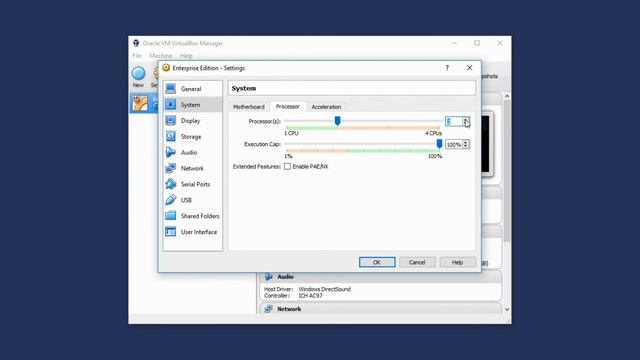Screen dimensions: 640x360
Task: Open the Storage settings category
Action: tap(193, 136)
